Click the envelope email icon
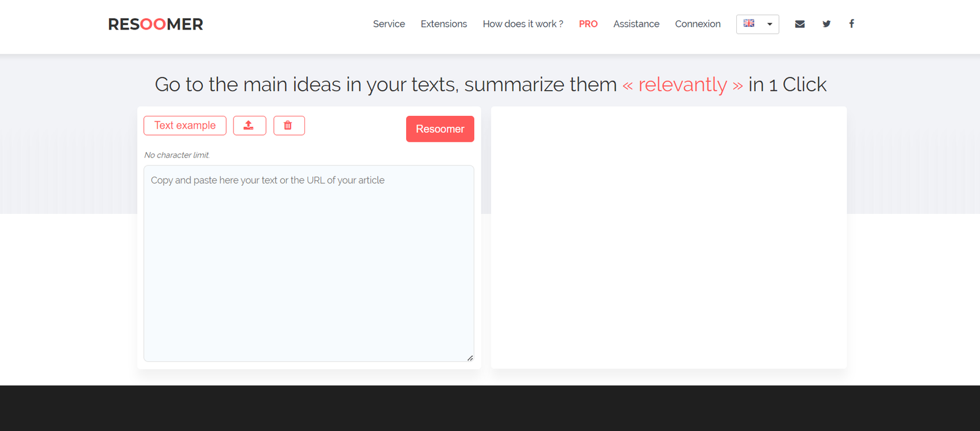This screenshot has height=431, width=980. click(x=799, y=24)
